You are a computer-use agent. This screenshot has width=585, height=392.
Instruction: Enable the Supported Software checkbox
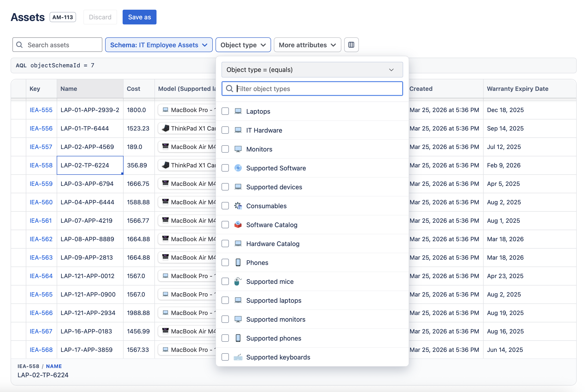click(x=225, y=168)
